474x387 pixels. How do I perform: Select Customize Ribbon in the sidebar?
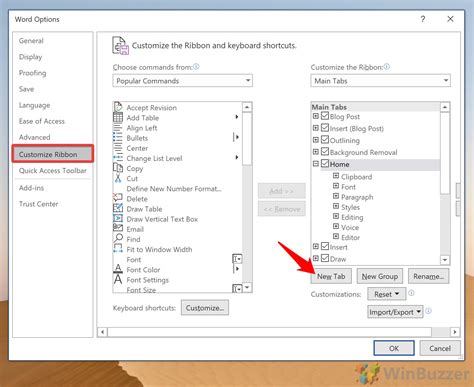pyautogui.click(x=53, y=154)
